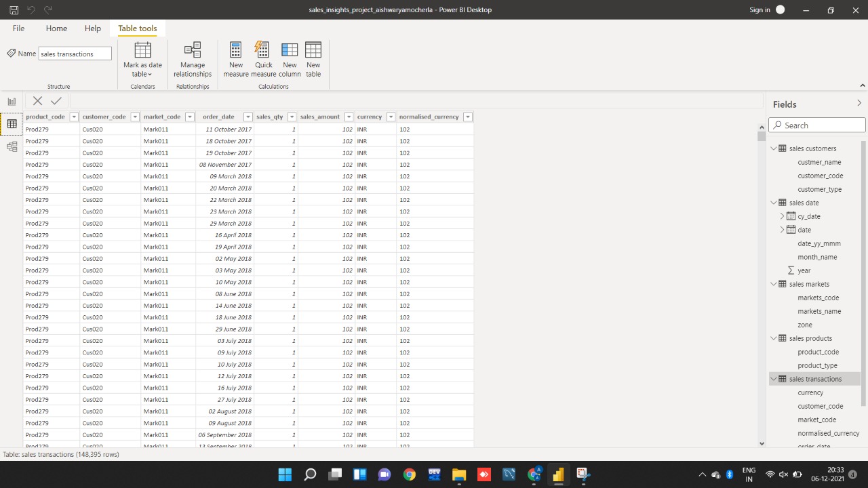Open Mark as date table option

pyautogui.click(x=142, y=60)
